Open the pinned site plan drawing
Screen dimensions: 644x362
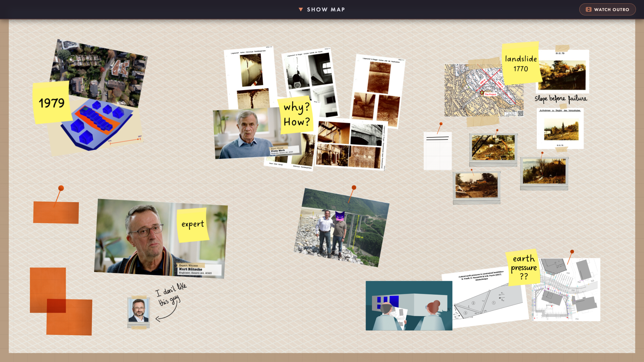(566, 289)
